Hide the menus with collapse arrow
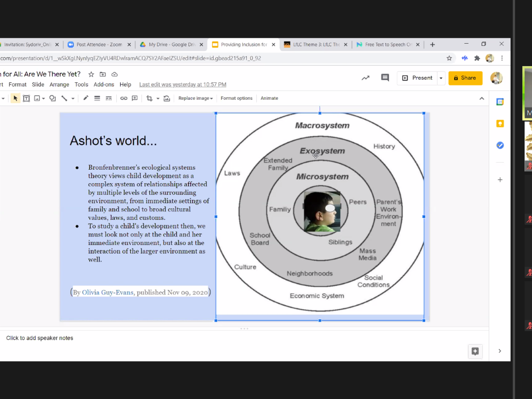 tap(482, 99)
